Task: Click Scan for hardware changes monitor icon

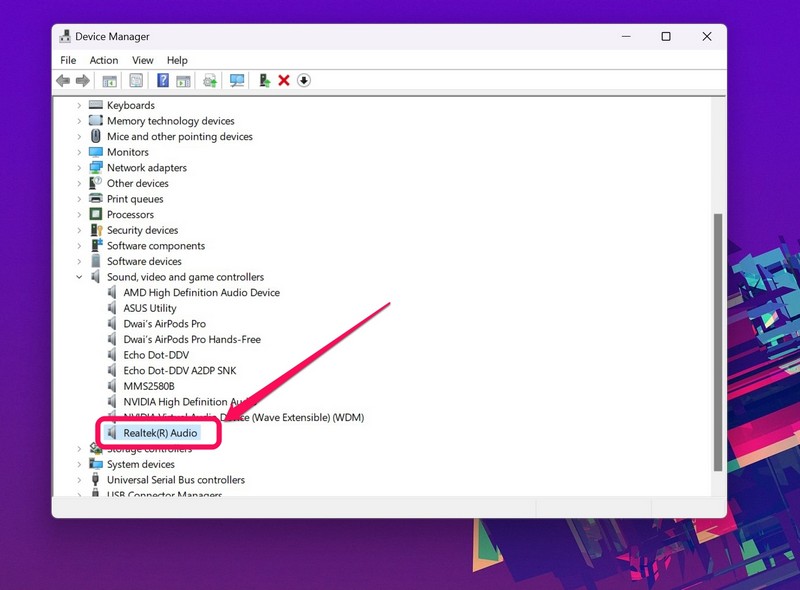Action: click(237, 81)
